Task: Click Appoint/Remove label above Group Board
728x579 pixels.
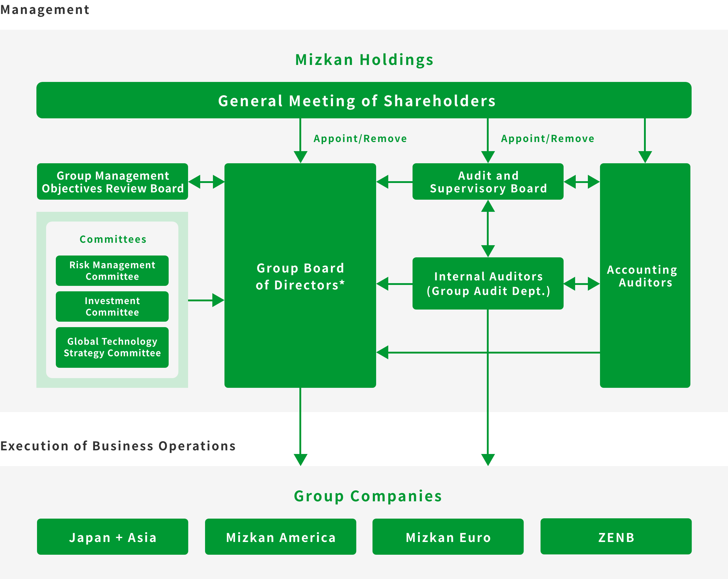Action: click(360, 138)
